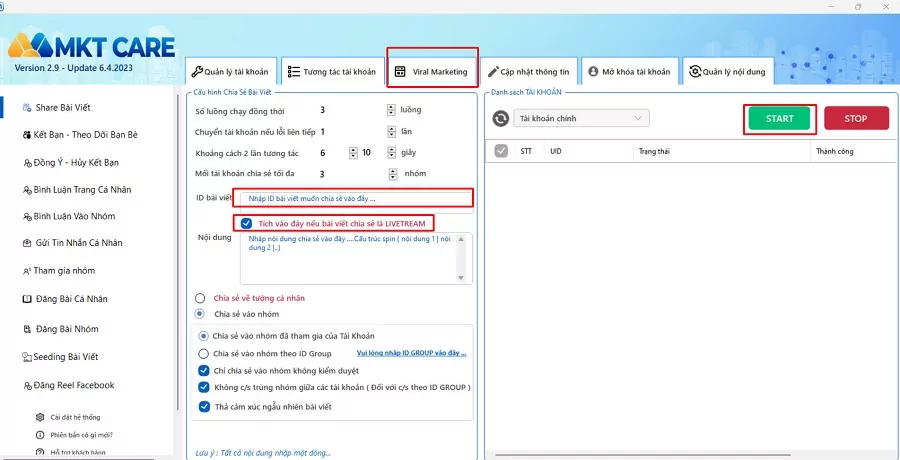Select Đăng Bài Cá Nhân item
Screen dimensions: 900x460
pyautogui.click(x=71, y=299)
